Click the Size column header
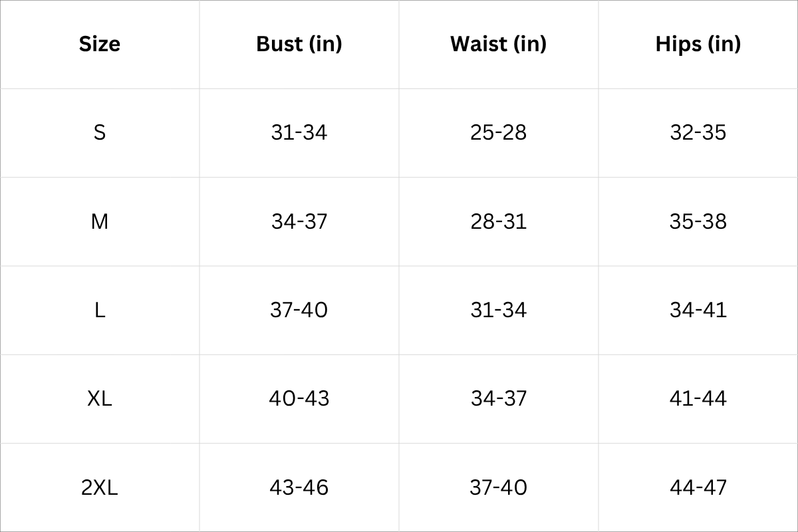798x532 pixels. pos(100,44)
